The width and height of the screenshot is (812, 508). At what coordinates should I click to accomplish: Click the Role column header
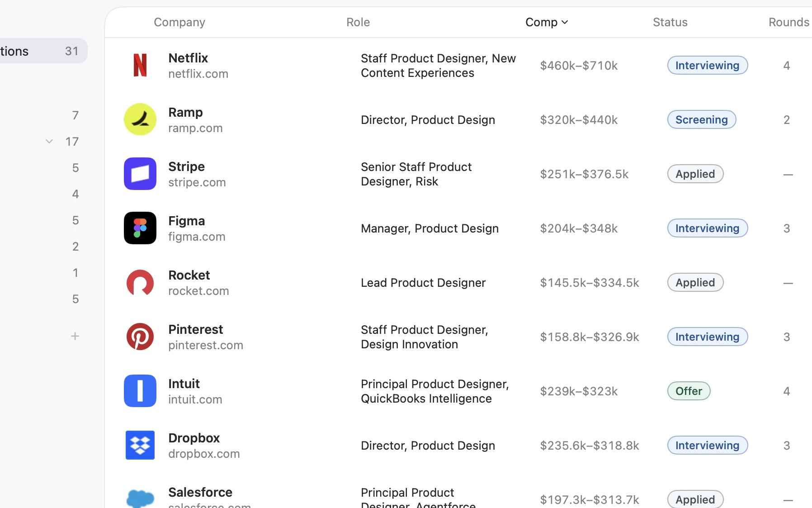click(358, 22)
